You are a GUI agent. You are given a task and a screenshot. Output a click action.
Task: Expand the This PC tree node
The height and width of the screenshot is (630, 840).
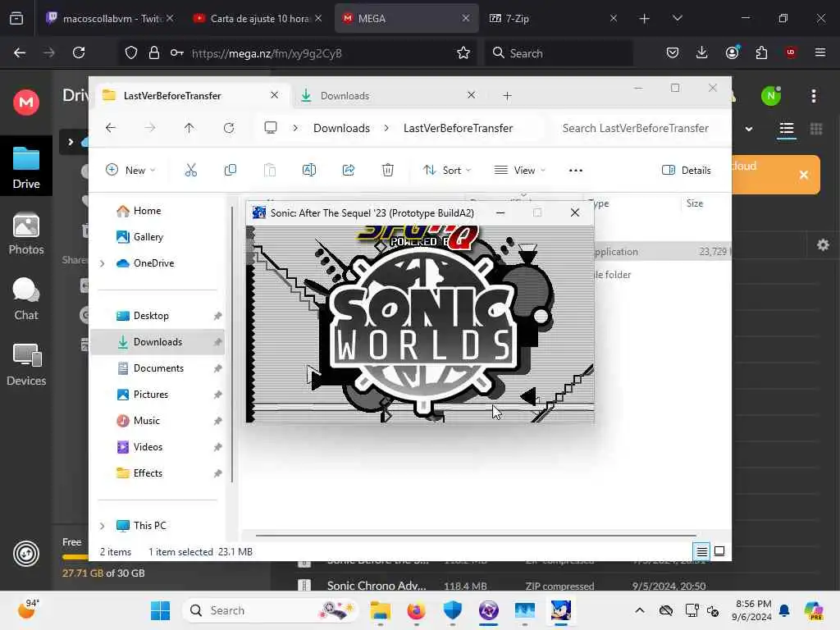tap(103, 526)
